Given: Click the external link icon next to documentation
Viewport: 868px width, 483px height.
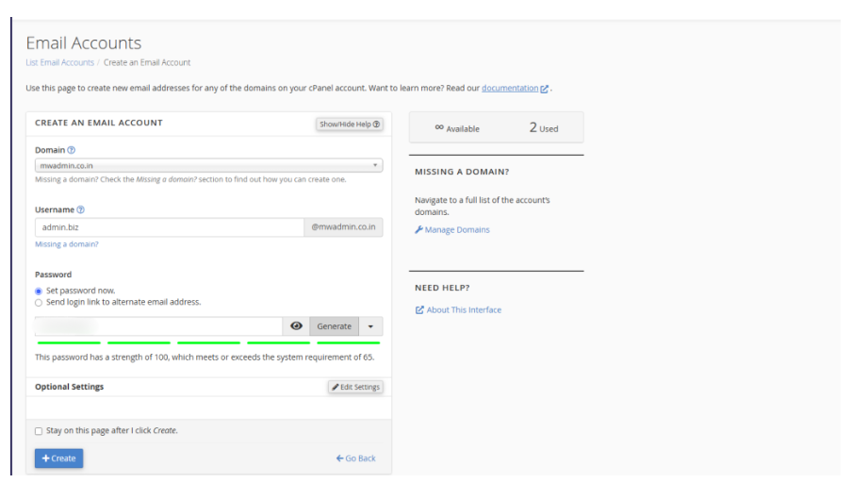Looking at the screenshot, I should pyautogui.click(x=545, y=89).
